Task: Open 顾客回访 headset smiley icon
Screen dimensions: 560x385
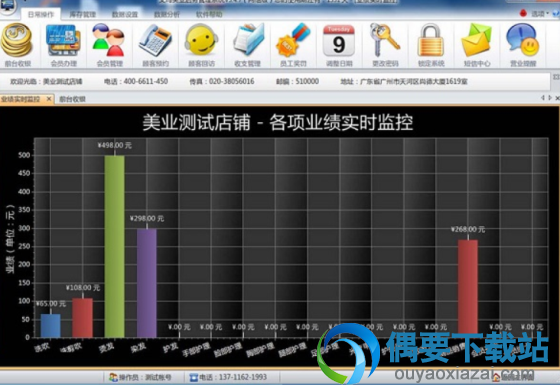Action: click(201, 41)
